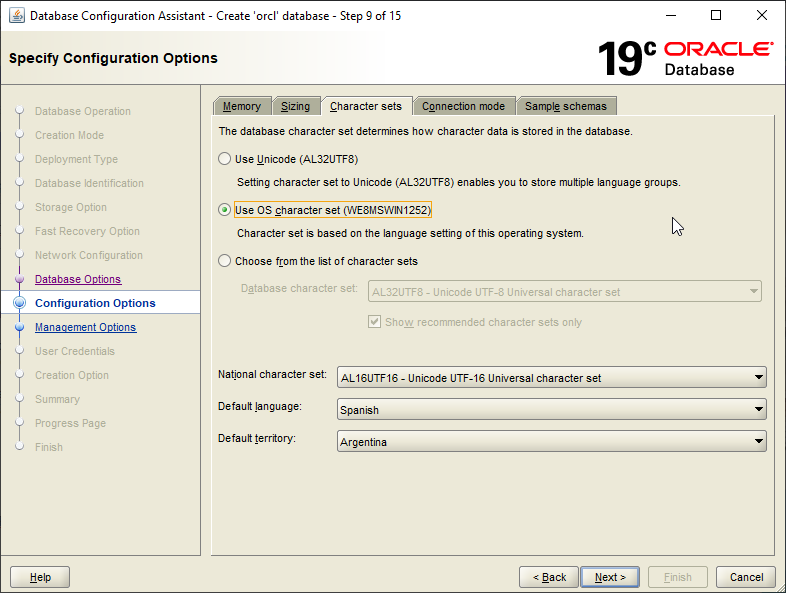This screenshot has width=786, height=593.
Task: Click the Specify Configuration Options heading
Action: [x=113, y=58]
